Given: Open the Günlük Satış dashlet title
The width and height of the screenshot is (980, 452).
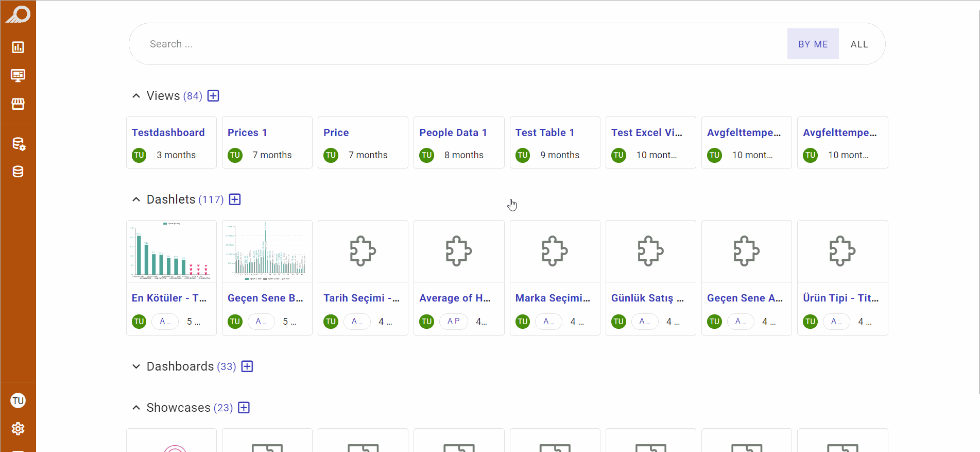Looking at the screenshot, I should click(x=647, y=298).
